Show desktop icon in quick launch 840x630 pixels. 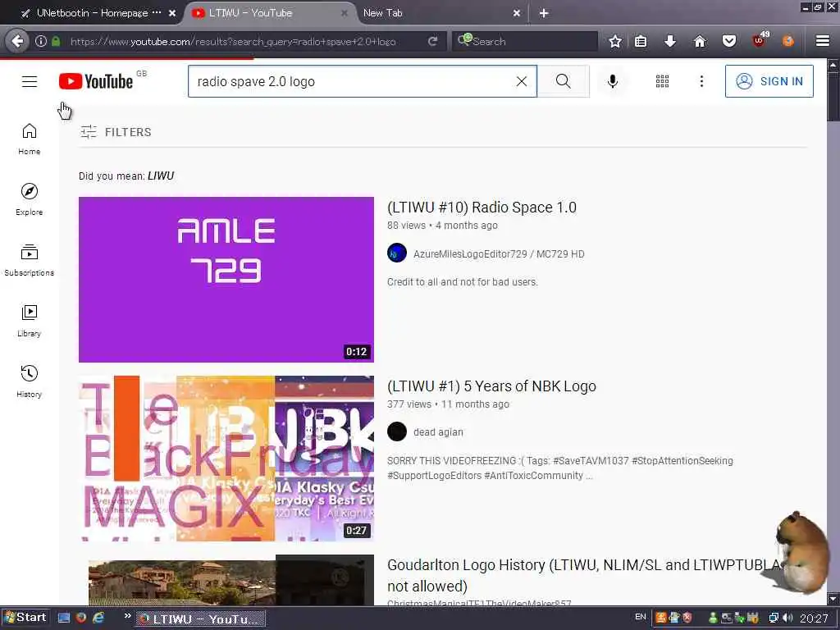(64, 618)
